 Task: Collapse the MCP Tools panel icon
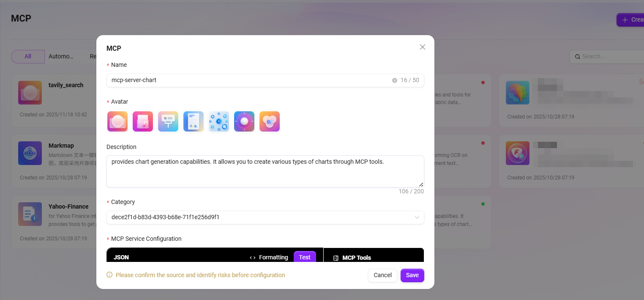[336, 258]
